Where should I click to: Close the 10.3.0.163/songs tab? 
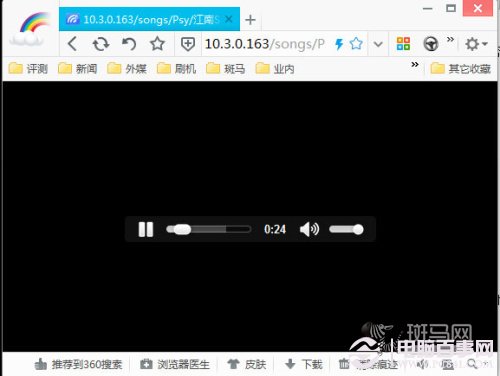[229, 19]
